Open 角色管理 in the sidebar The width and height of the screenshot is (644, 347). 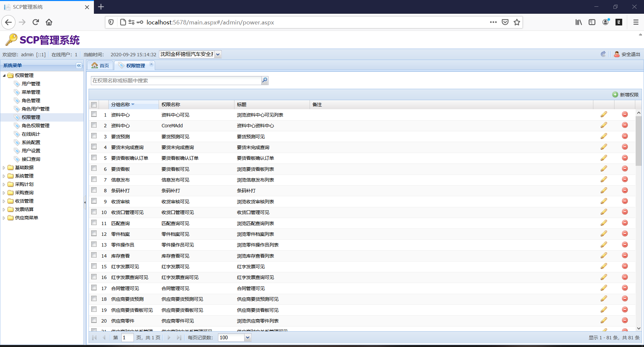click(31, 100)
